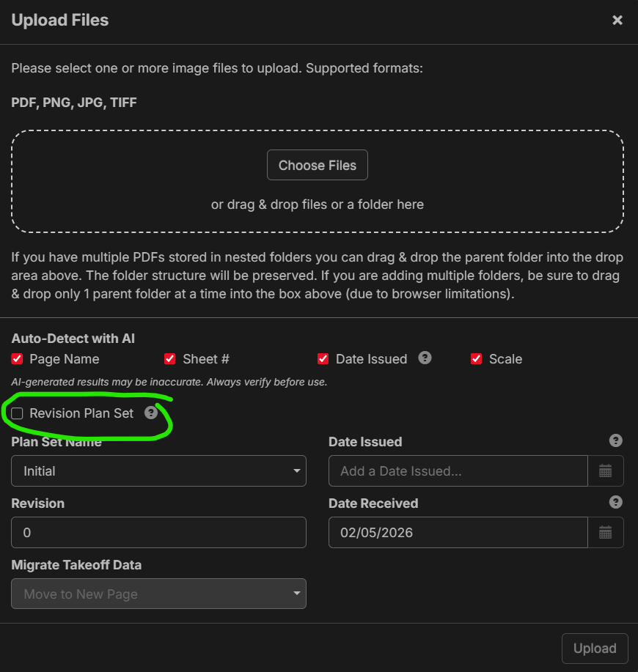Disable Date Issued auto-detection checkbox

click(323, 359)
